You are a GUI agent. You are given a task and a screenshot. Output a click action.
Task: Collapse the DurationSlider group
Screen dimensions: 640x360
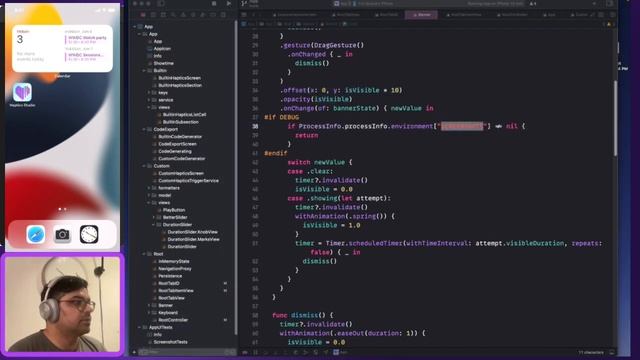(154, 225)
